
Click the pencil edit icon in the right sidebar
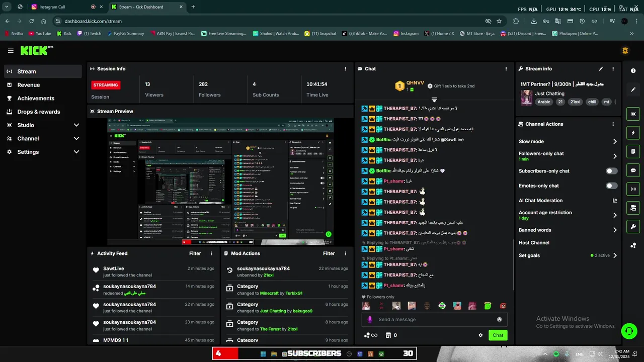coord(633,89)
